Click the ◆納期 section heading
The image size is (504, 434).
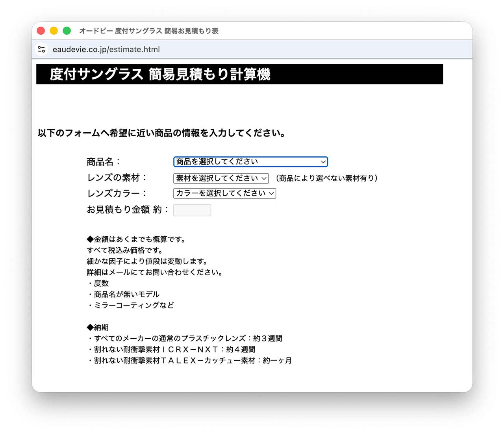click(98, 327)
